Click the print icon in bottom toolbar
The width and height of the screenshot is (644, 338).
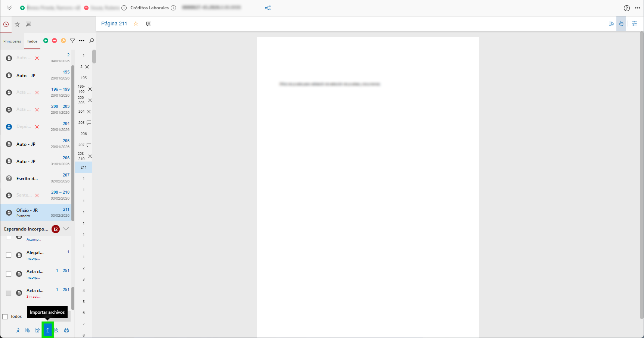66,330
